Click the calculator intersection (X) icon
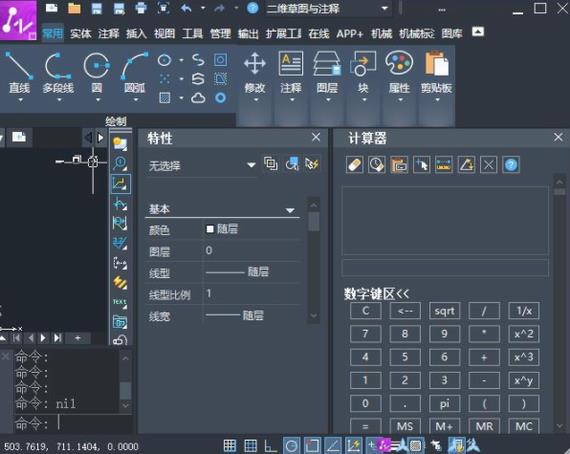 [489, 165]
